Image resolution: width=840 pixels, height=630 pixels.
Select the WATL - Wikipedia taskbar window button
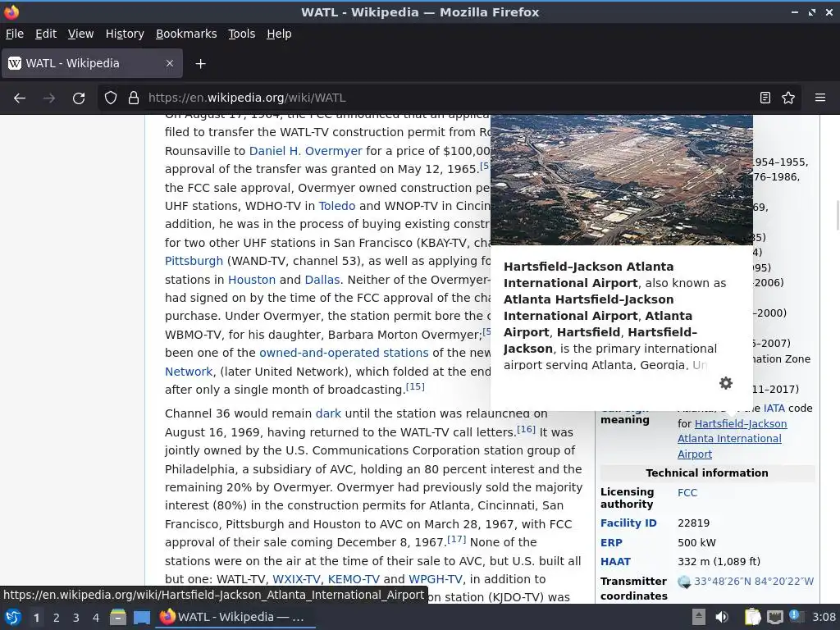235,617
